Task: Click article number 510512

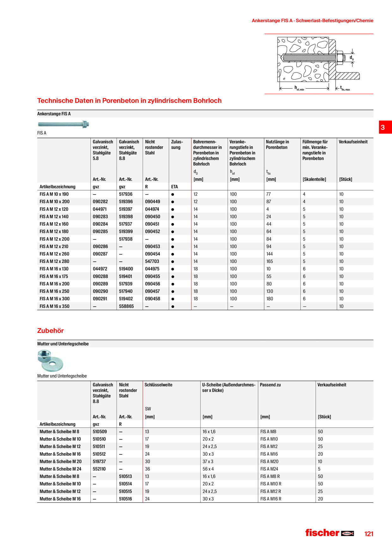Action: [x=99, y=454]
